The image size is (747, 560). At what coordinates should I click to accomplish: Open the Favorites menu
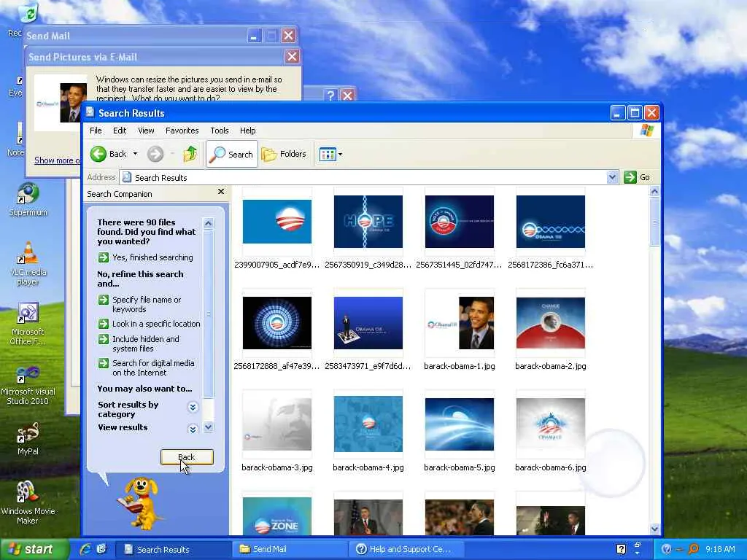pos(182,131)
